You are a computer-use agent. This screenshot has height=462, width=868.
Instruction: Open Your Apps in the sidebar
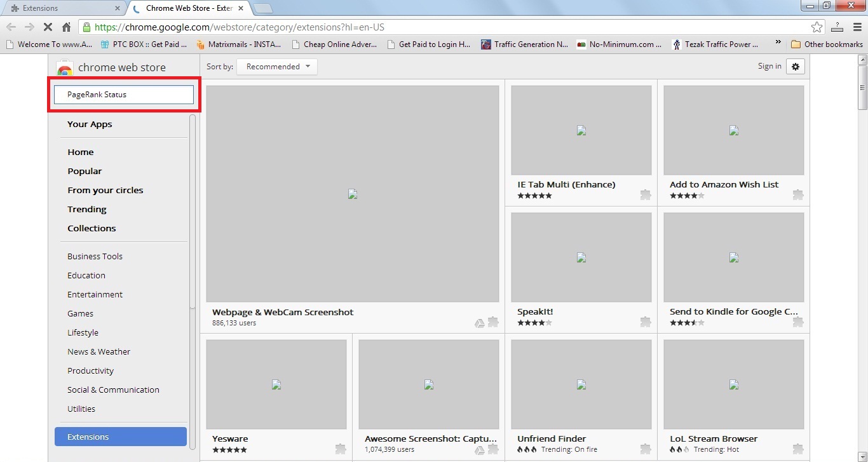[x=90, y=124]
